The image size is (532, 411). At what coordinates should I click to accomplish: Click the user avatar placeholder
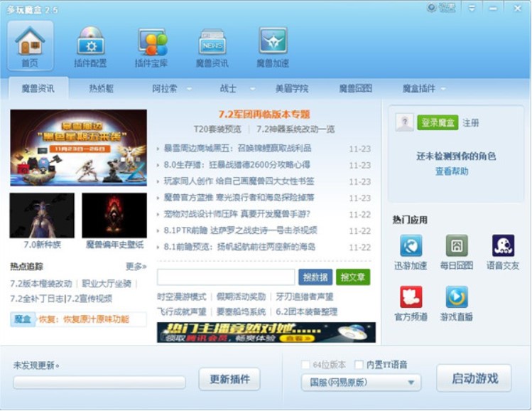coord(404,122)
